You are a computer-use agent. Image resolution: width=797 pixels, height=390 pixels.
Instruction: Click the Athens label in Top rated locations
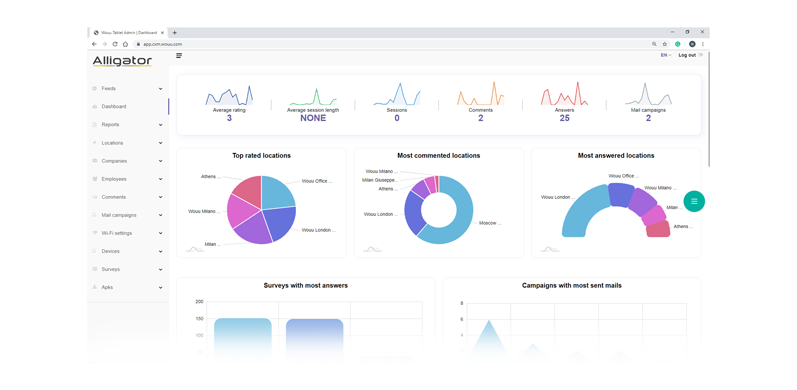(211, 177)
